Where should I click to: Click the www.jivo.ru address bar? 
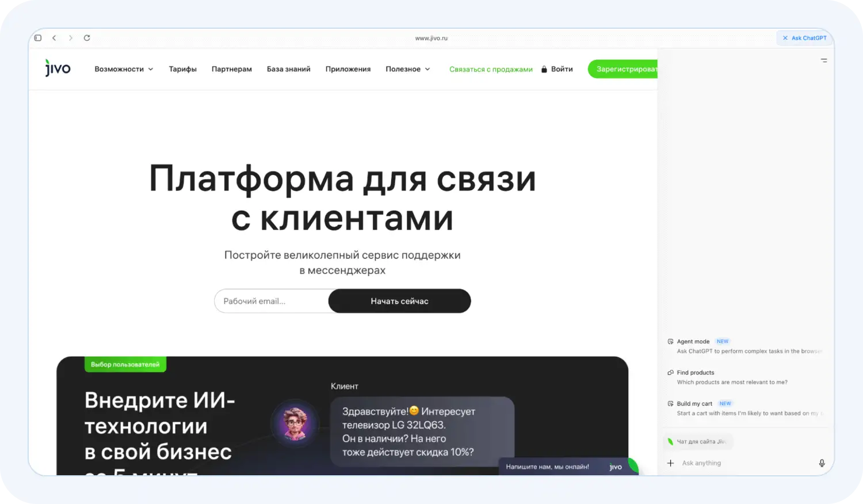point(431,38)
